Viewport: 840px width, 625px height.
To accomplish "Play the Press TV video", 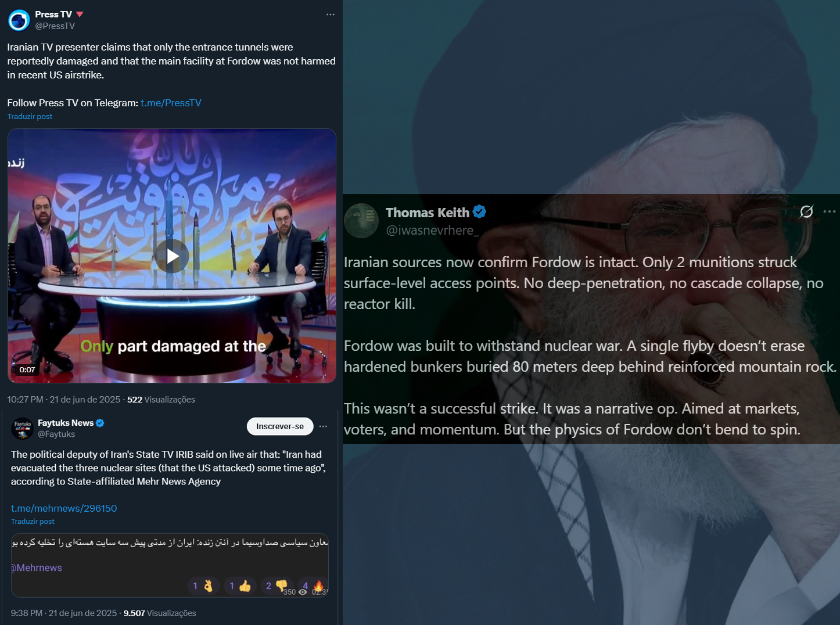I will pos(172,256).
